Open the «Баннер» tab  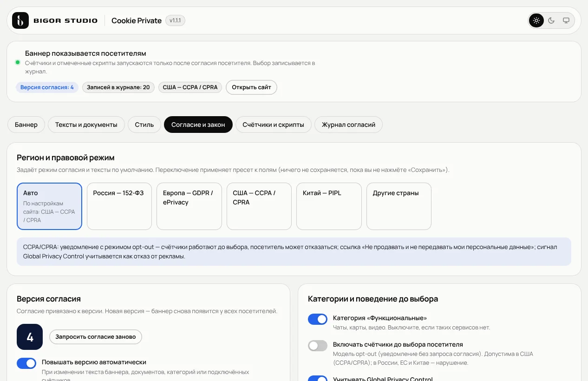tap(26, 125)
